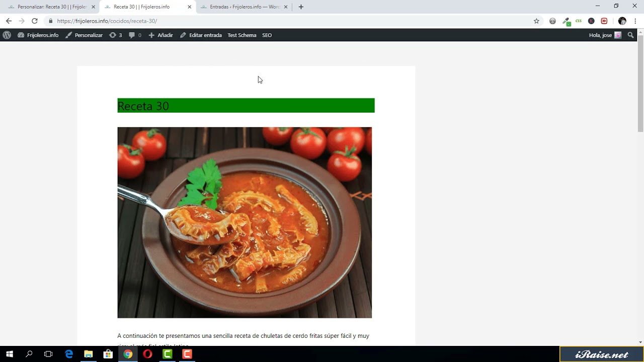Viewport: 644px width, 362px height.
Task: Click scrollbar down arrow
Action: 640,342
